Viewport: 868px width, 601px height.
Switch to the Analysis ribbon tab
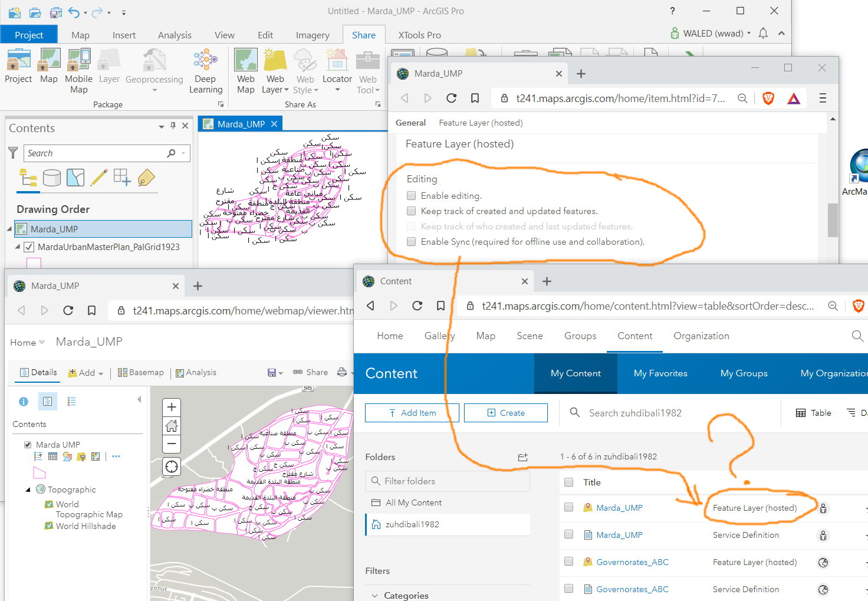point(175,35)
